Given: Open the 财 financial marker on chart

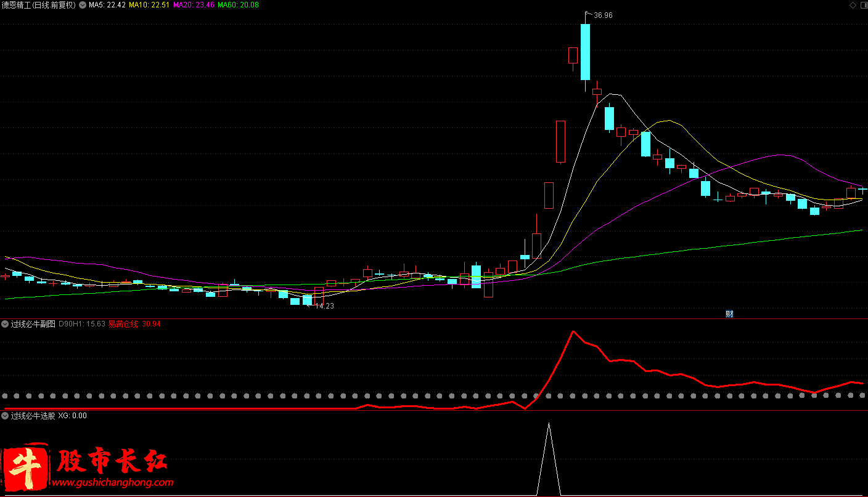Looking at the screenshot, I should (729, 313).
